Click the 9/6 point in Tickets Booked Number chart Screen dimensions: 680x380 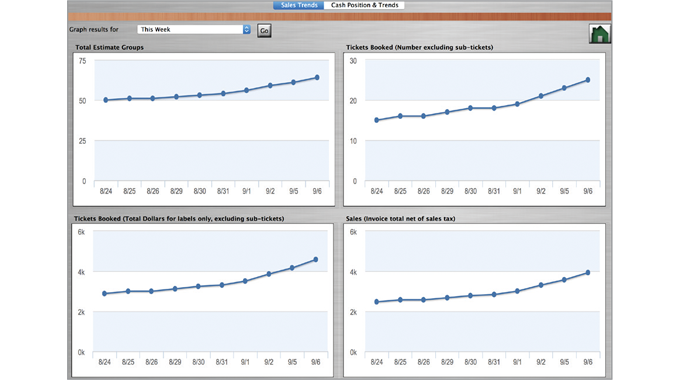(x=588, y=80)
